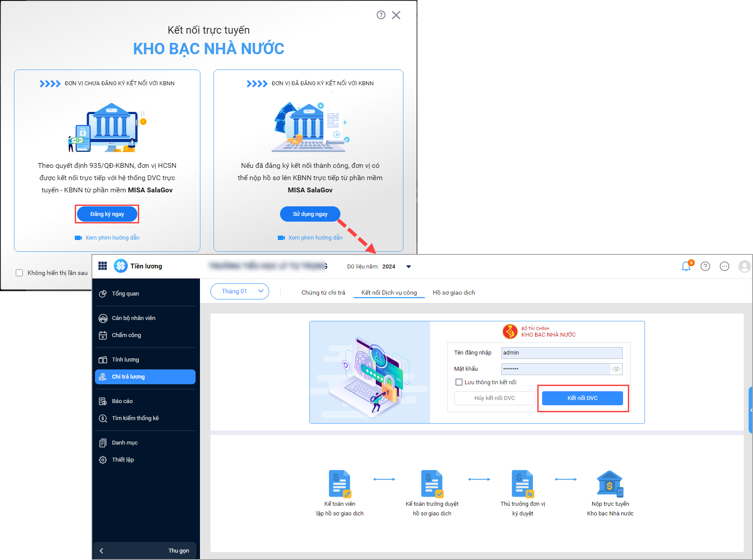Click the Đăng ký ngay button
Screen dimensions: 753x560
107,214
